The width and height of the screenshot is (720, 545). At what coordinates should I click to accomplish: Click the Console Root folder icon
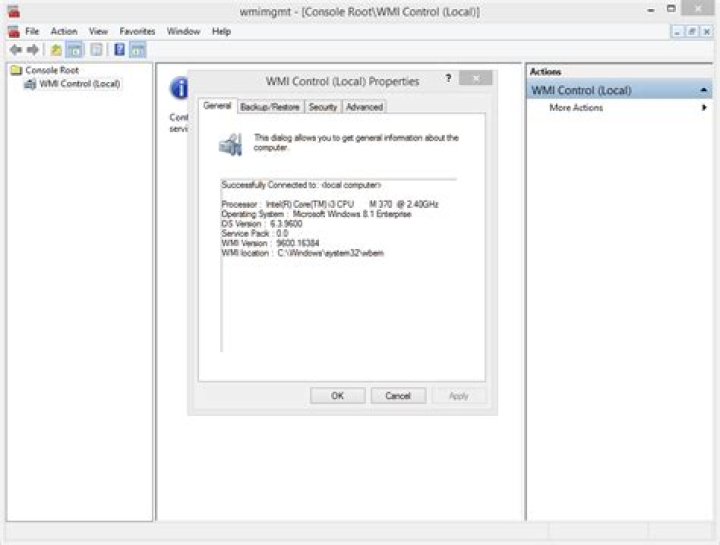(x=17, y=70)
